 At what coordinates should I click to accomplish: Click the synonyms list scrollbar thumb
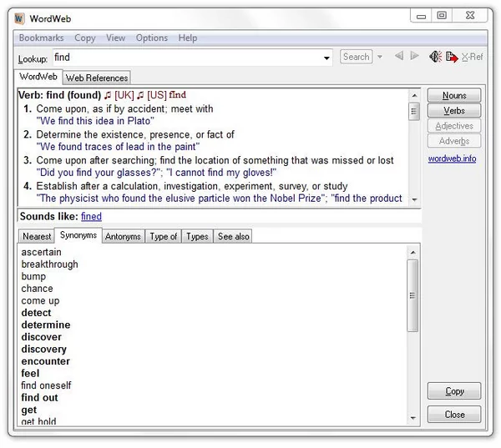tap(412, 295)
